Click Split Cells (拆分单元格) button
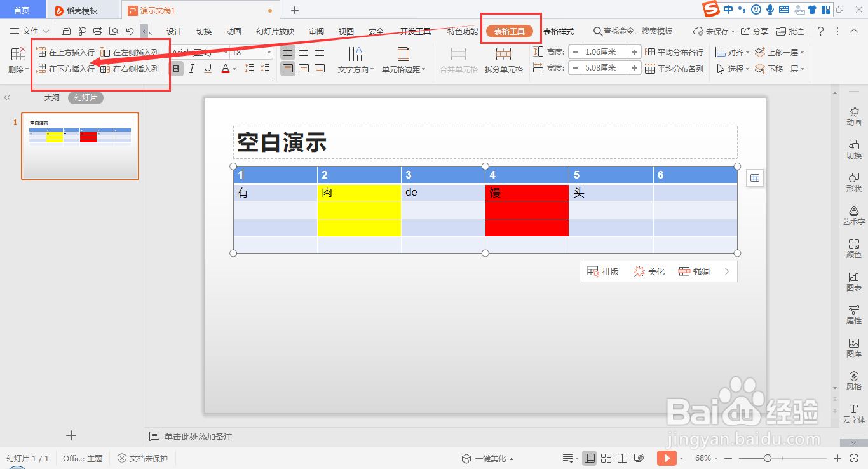Screen dimensions: 868x469 (x=504, y=60)
